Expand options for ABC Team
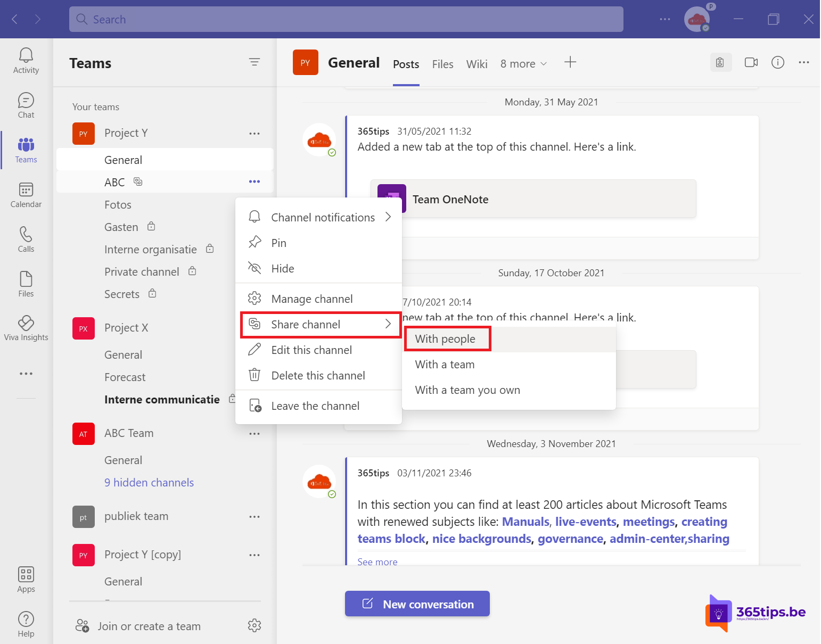This screenshot has width=821, height=644. pos(254,433)
